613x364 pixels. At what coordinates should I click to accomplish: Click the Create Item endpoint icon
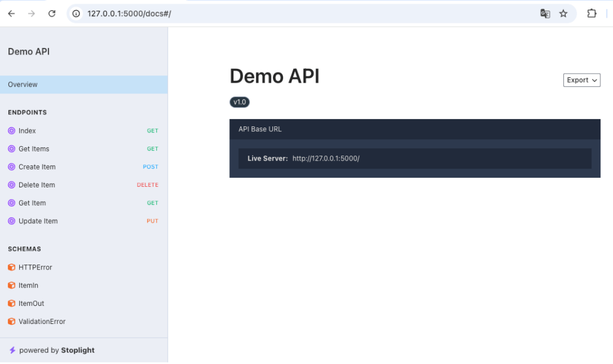(11, 166)
